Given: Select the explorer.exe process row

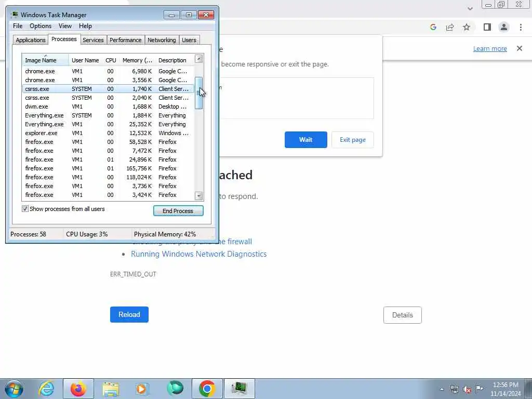Looking at the screenshot, I should coord(108,133).
